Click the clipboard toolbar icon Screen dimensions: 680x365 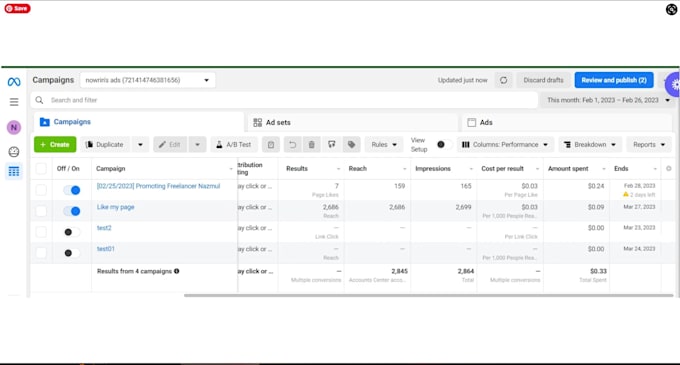(x=271, y=145)
